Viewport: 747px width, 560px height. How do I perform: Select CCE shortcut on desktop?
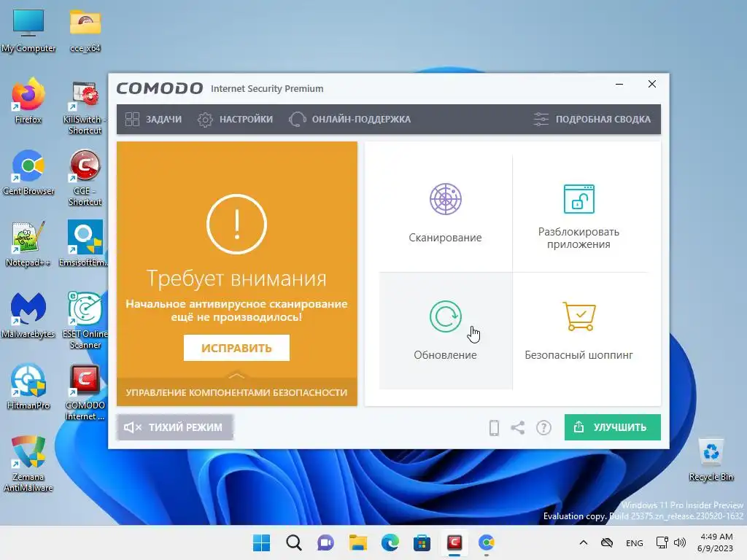tap(85, 178)
